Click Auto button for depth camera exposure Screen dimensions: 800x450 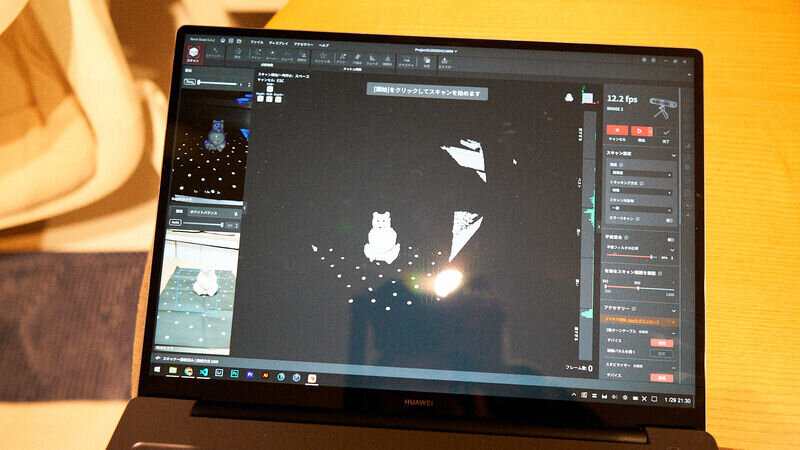(x=190, y=82)
